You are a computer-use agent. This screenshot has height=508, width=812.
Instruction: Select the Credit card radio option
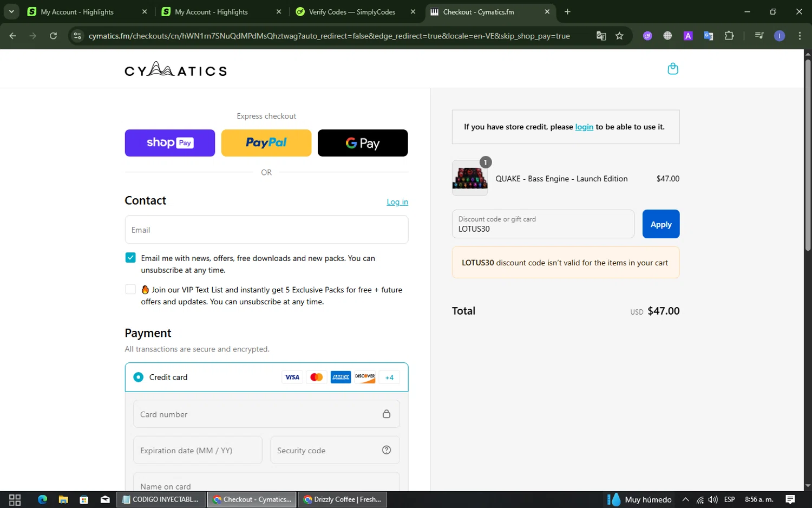(139, 377)
